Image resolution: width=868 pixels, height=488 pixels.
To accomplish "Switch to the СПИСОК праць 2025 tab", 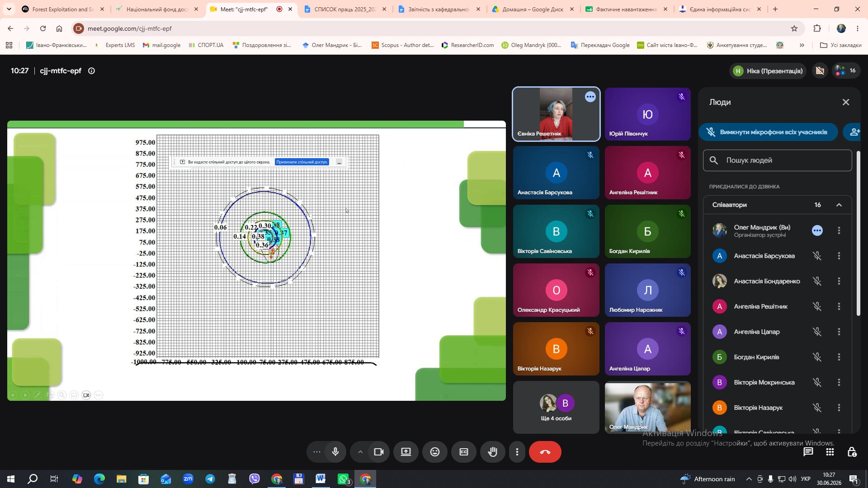I will pyautogui.click(x=345, y=9).
